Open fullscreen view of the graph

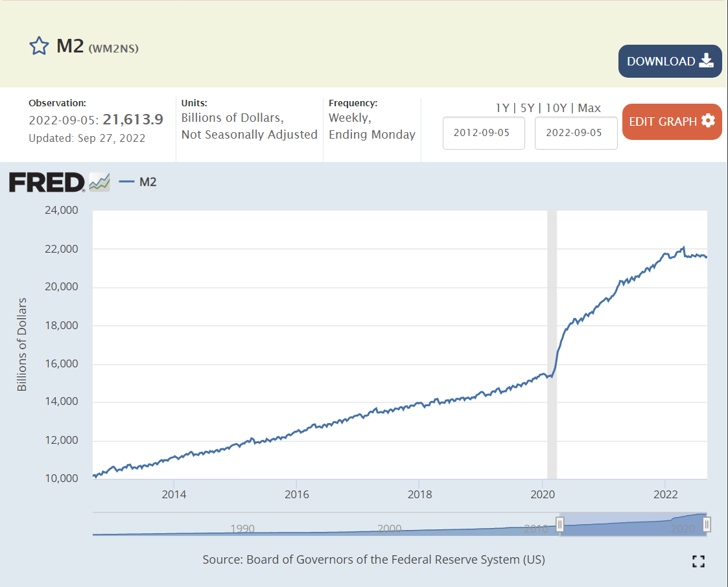pos(698,561)
